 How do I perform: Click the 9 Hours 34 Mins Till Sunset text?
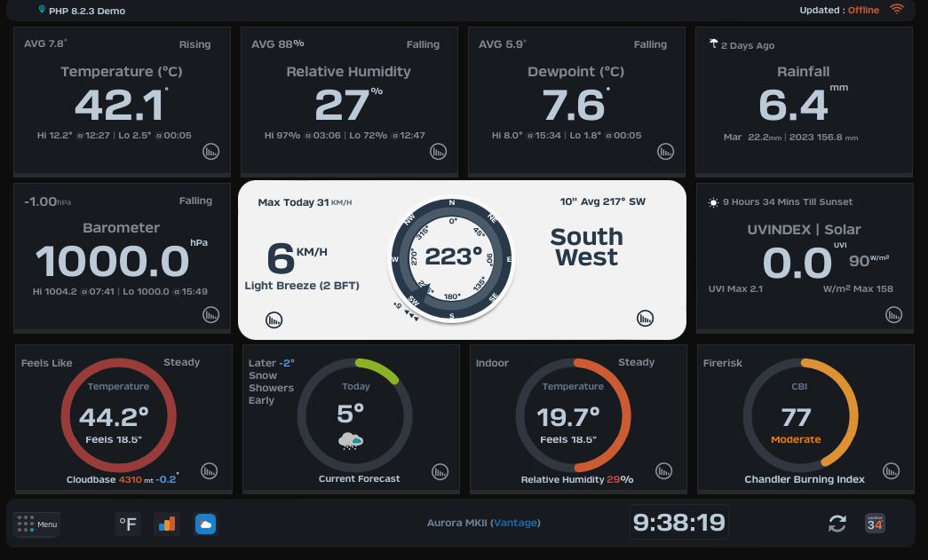(x=787, y=202)
